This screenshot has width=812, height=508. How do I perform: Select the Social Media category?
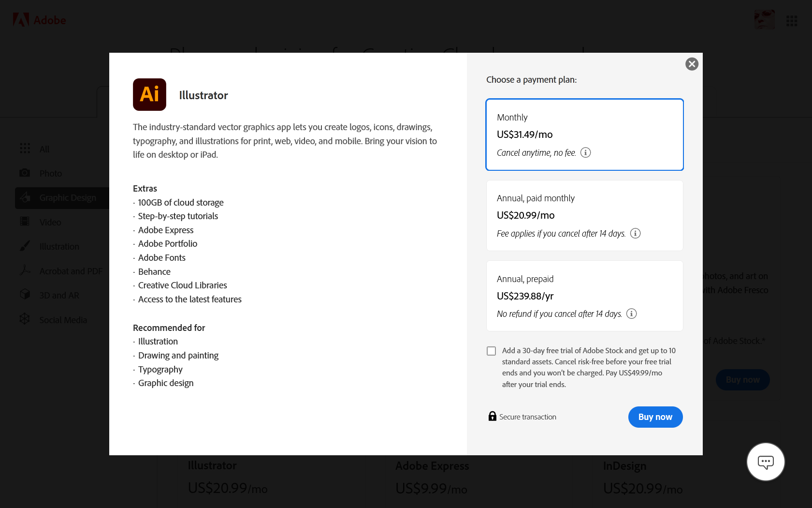click(x=25, y=319)
